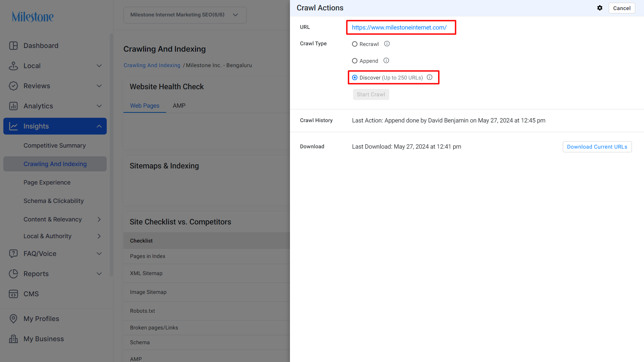Image resolution: width=644 pixels, height=362 pixels.
Task: Click the sidebar vertical scrollbar
Action: pos(111,154)
